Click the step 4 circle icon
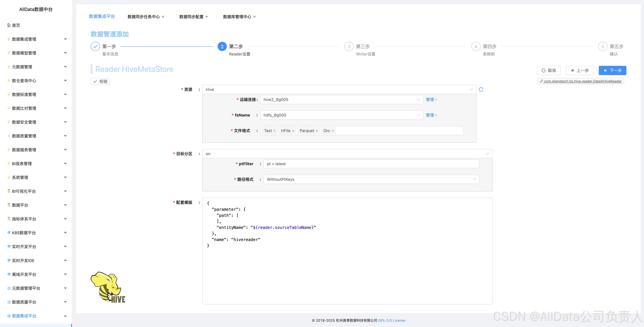644x327 pixels. pos(476,47)
